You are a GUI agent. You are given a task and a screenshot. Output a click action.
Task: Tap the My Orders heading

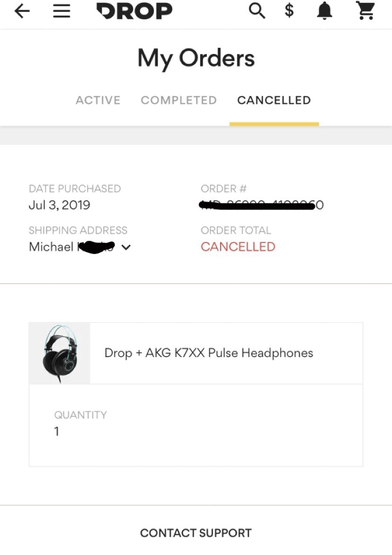[x=196, y=58]
